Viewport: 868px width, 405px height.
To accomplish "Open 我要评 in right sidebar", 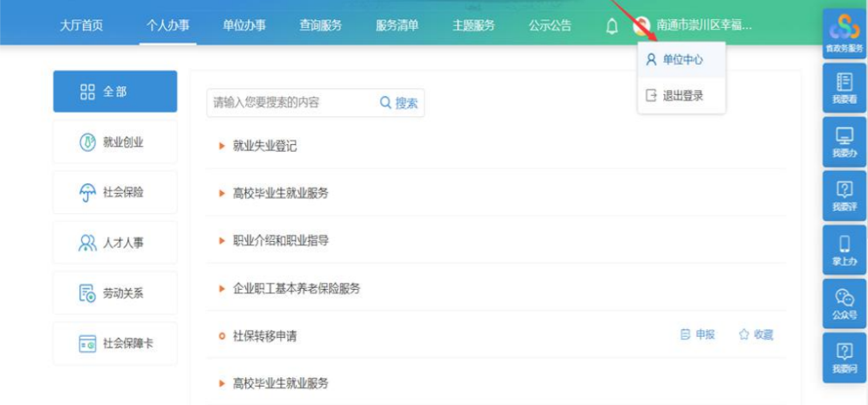I will tap(844, 196).
